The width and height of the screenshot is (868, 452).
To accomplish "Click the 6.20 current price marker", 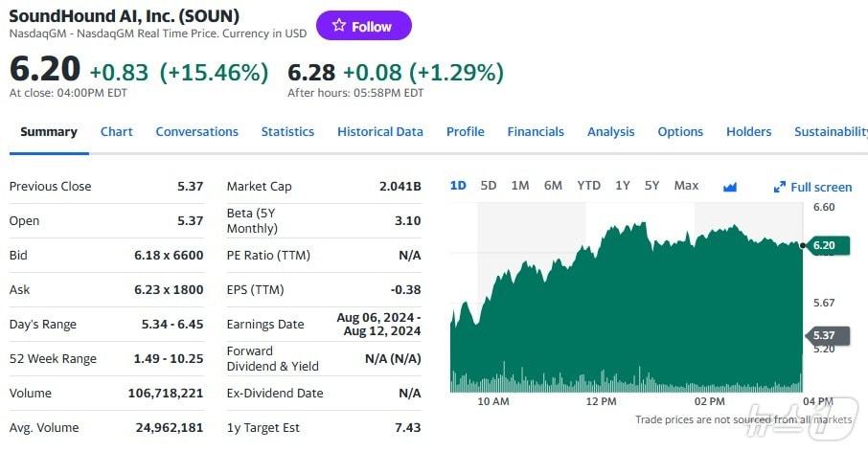I will 824,245.
